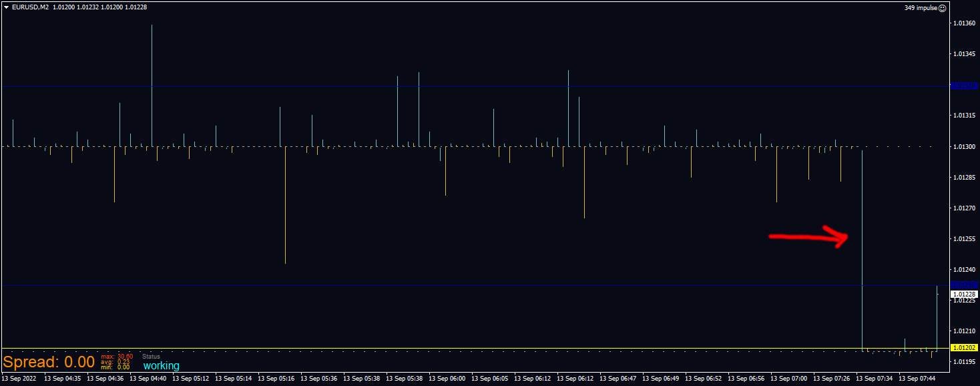Click the 13 Sep 07:26 time label
The width and height of the screenshot is (980, 386).
tap(832, 379)
